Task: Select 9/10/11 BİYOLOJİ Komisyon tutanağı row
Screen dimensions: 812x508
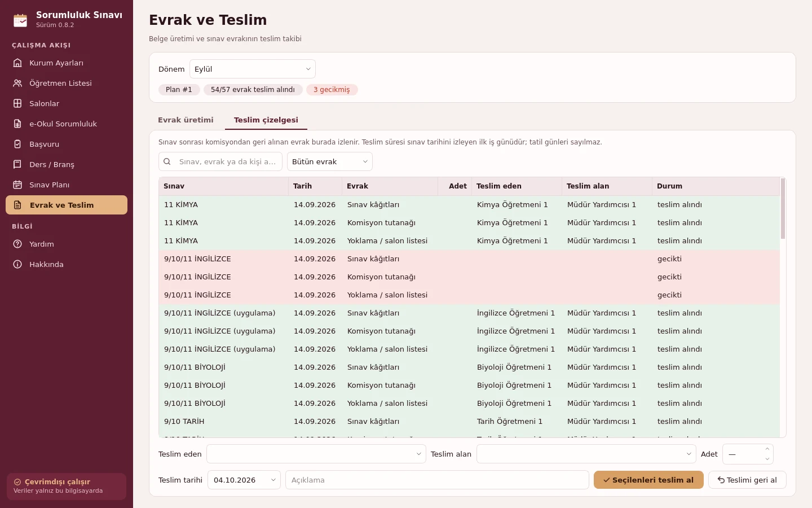Action: pos(469,386)
